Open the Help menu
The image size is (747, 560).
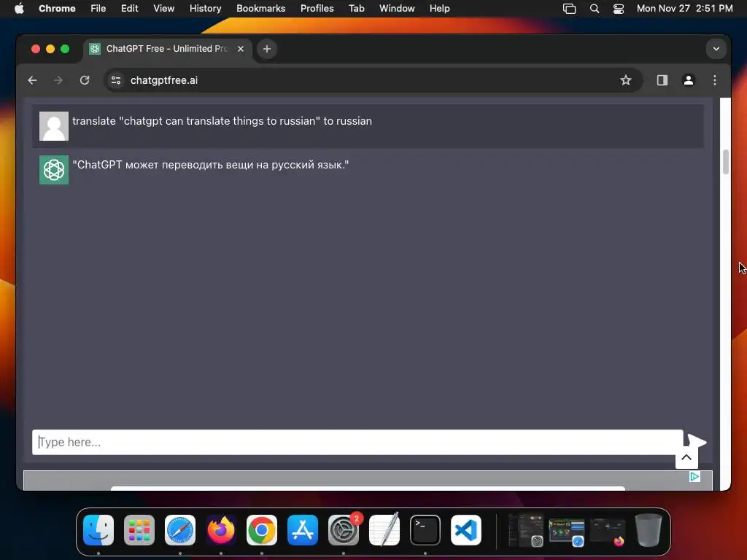pos(439,9)
